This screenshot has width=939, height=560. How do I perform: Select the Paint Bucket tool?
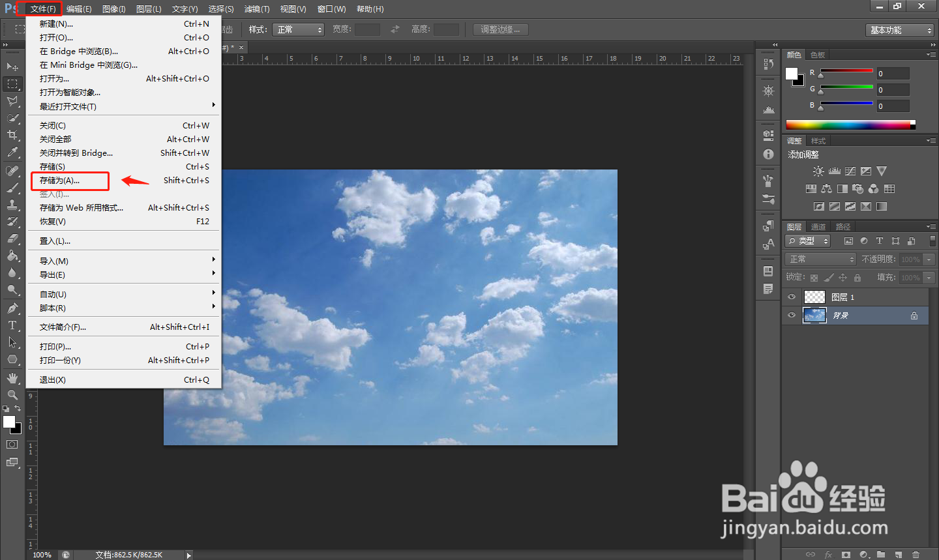[x=12, y=256]
